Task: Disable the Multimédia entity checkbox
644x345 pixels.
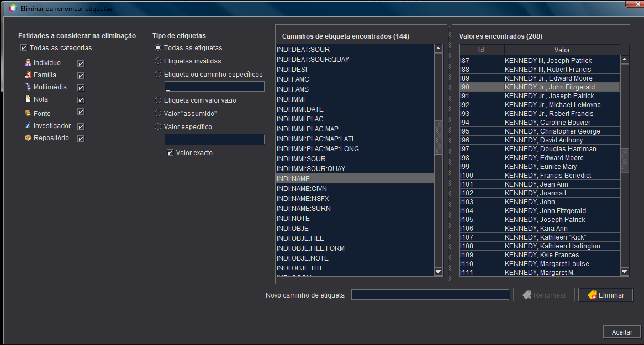Action: tap(81, 88)
